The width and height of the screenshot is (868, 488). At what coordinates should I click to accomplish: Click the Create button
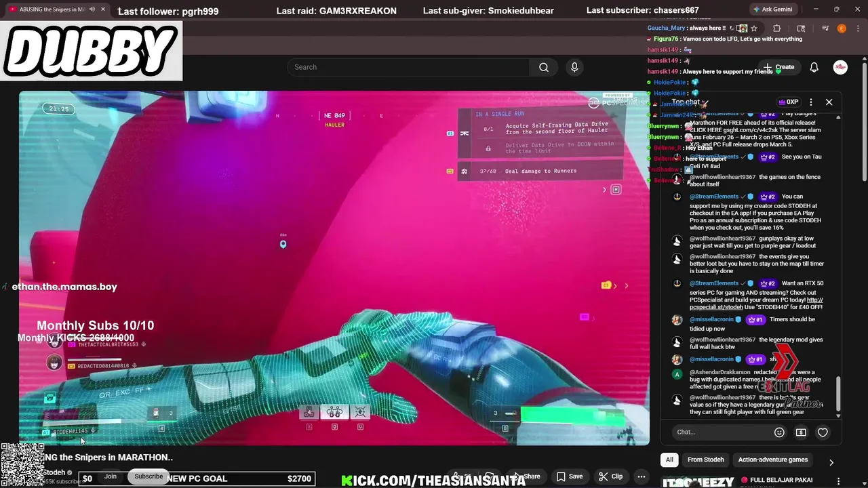coord(779,67)
